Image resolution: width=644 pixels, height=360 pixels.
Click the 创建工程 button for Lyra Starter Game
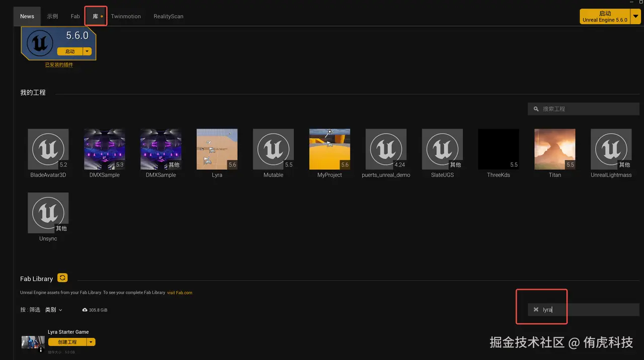[x=67, y=342]
